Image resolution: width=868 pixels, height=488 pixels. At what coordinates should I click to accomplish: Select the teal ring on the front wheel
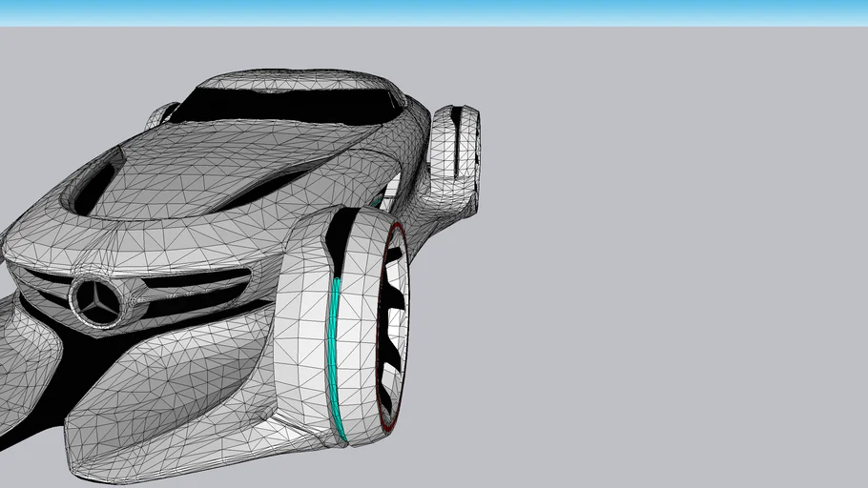click(335, 362)
